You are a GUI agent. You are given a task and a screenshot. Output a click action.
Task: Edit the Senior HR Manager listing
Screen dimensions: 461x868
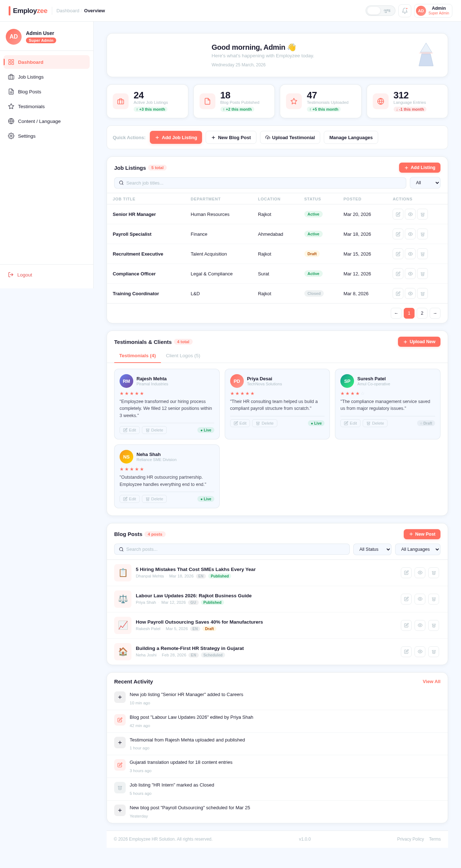pyautogui.click(x=398, y=214)
